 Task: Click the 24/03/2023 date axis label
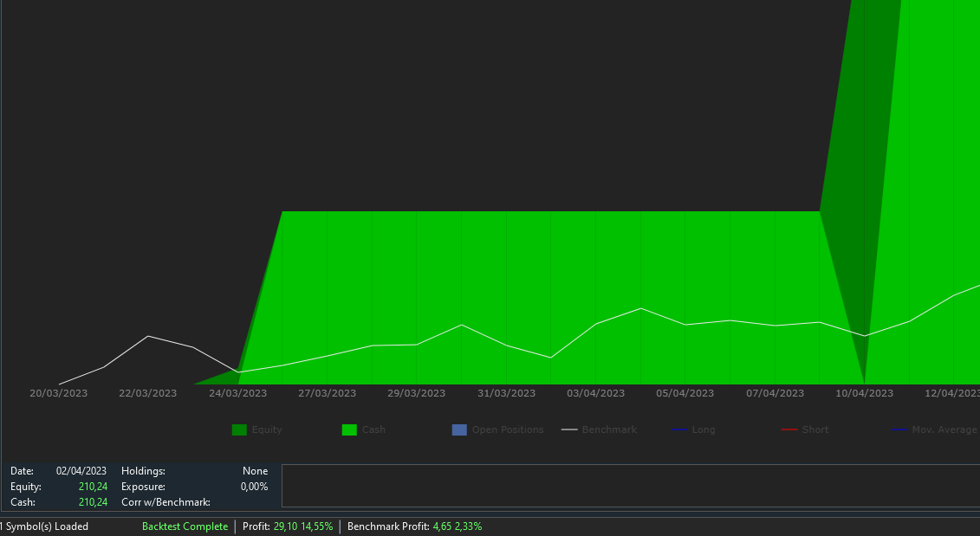(237, 393)
